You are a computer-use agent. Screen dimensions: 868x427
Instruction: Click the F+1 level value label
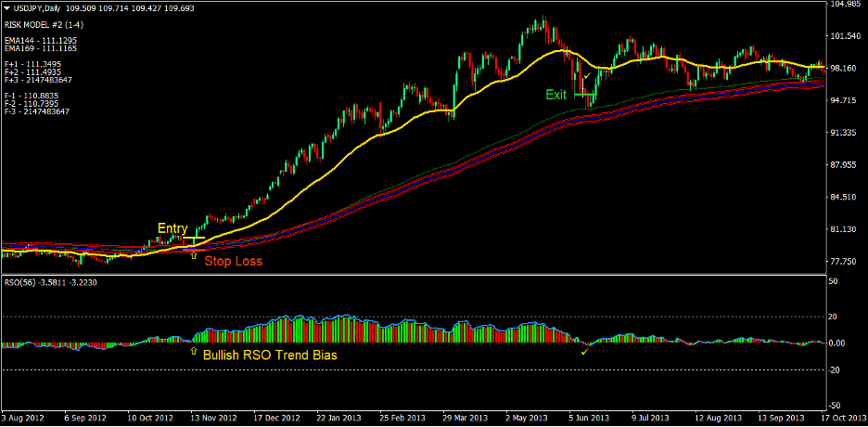point(32,64)
